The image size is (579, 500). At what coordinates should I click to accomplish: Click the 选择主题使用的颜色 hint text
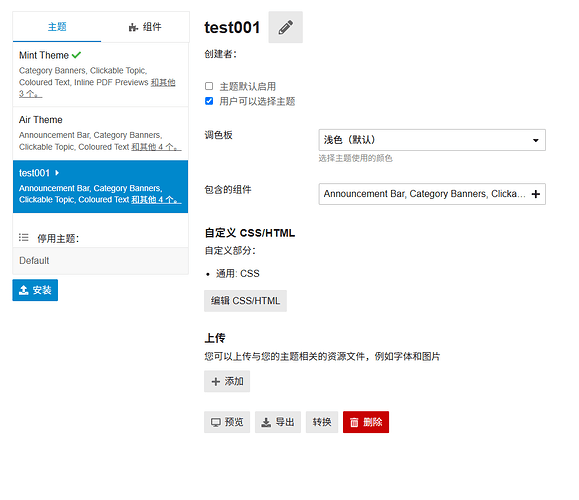(355, 158)
